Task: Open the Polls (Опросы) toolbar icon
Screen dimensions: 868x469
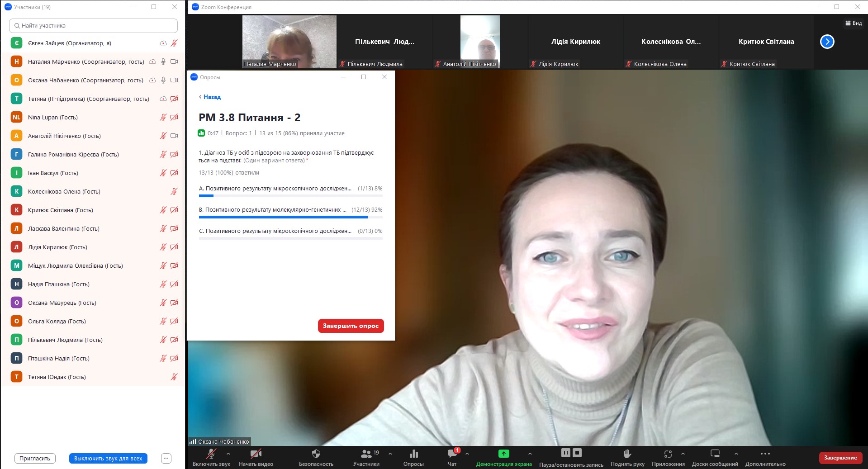Action: [413, 454]
